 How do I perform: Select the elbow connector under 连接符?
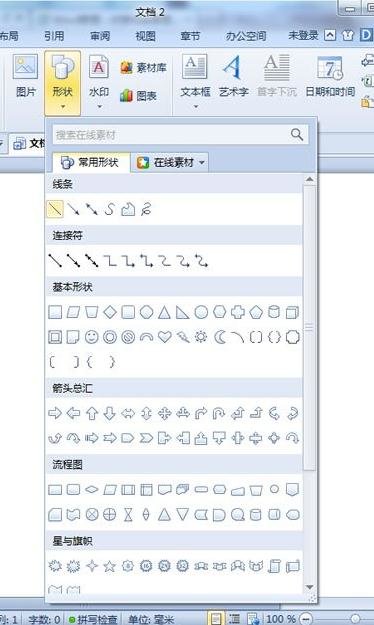(x=110, y=261)
